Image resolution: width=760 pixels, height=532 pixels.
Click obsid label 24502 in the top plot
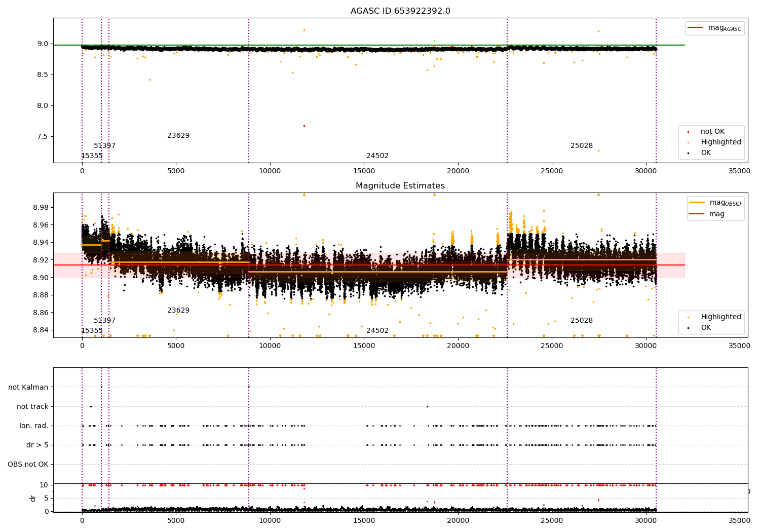pyautogui.click(x=377, y=156)
